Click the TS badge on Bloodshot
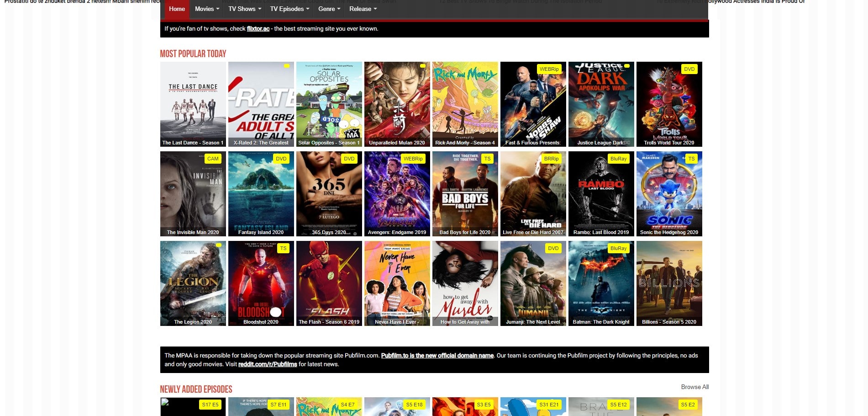 (283, 248)
